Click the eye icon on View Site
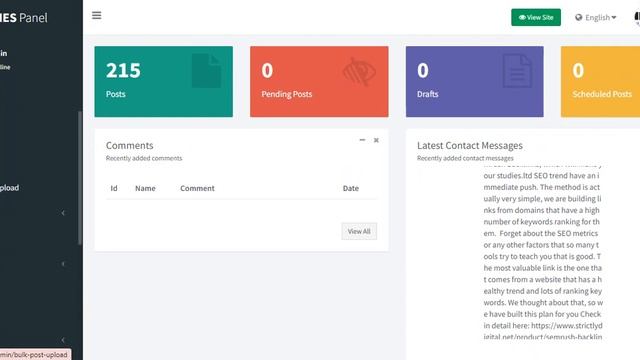 [522, 18]
